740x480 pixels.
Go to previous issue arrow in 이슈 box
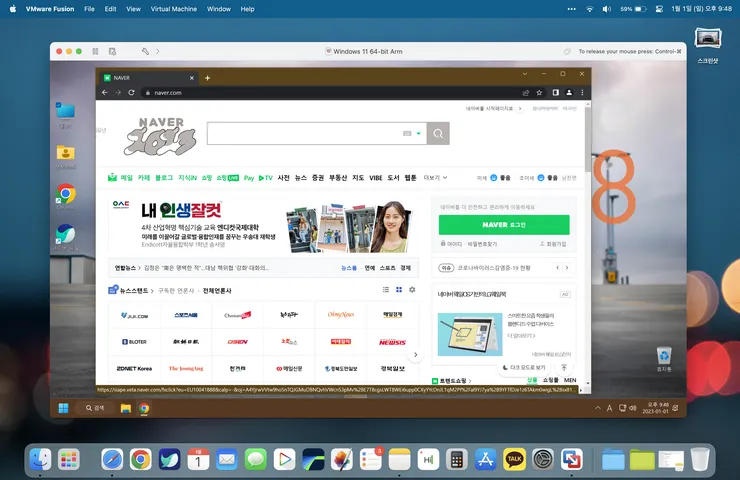point(557,268)
